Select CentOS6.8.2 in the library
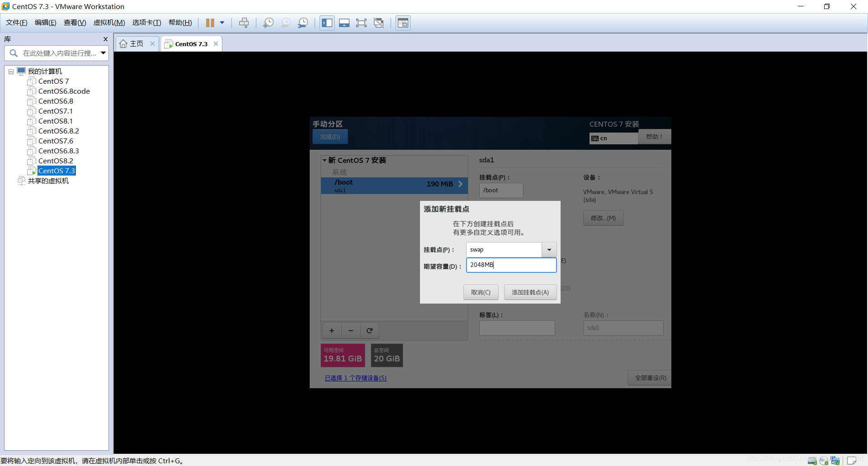 pyautogui.click(x=58, y=131)
